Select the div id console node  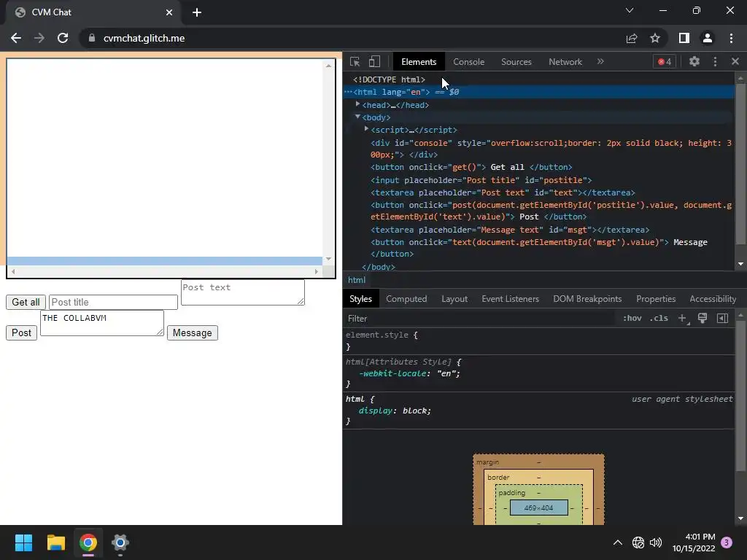point(551,149)
